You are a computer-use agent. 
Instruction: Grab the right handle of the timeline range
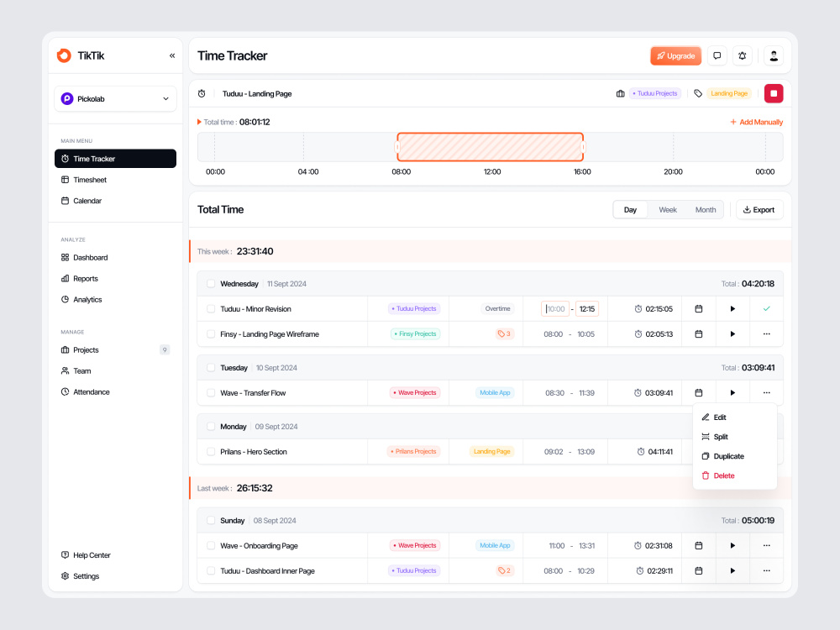click(x=583, y=147)
